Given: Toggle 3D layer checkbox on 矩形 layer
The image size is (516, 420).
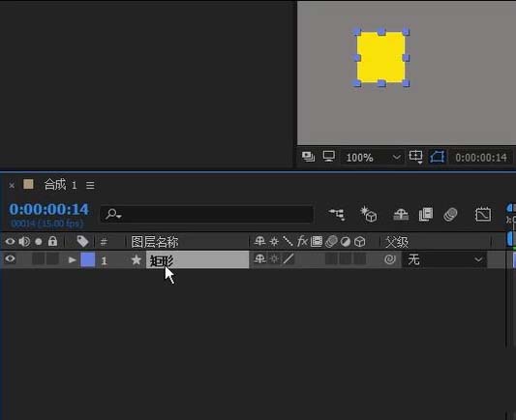Looking at the screenshot, I should (360, 259).
